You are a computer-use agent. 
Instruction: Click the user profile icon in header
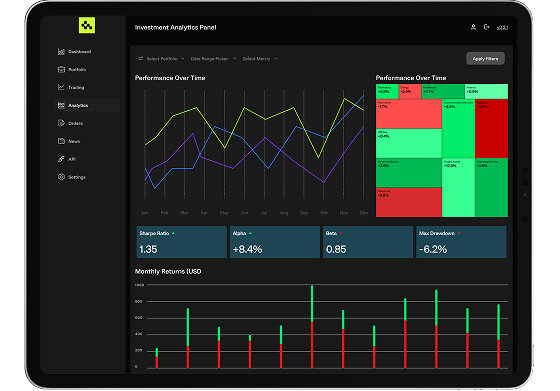tap(473, 27)
